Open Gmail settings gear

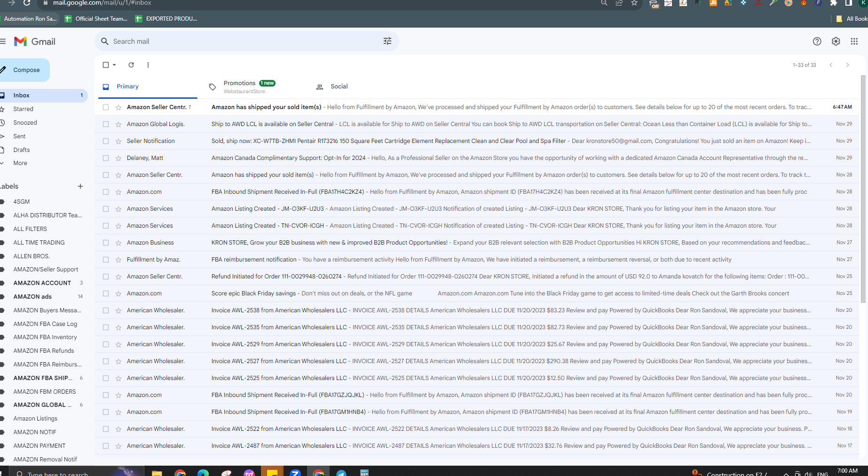pos(836,41)
